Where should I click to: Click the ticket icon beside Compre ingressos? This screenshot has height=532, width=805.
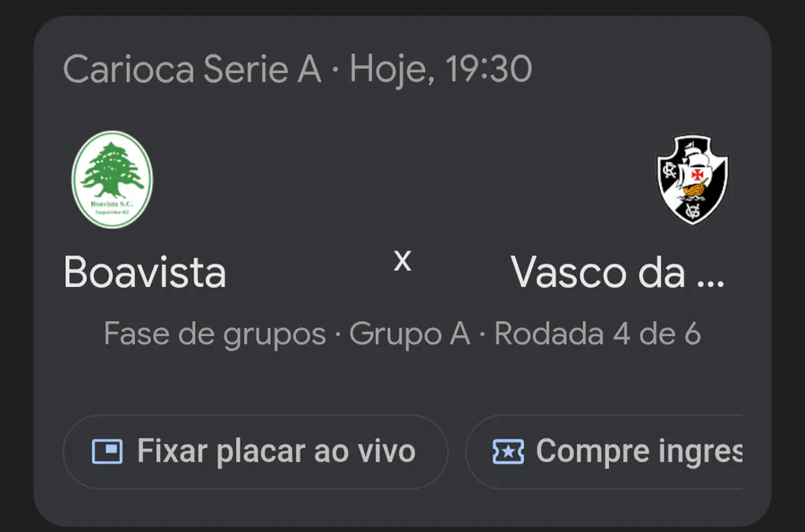(508, 452)
